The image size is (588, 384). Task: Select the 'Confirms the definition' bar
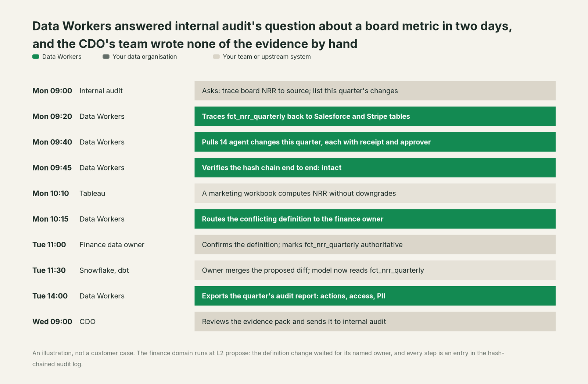pos(375,245)
